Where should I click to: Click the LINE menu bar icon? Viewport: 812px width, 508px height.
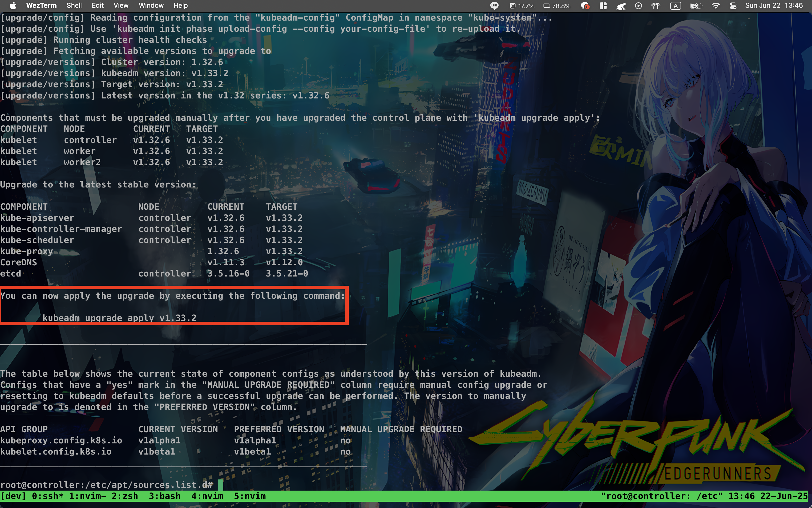tap(494, 6)
